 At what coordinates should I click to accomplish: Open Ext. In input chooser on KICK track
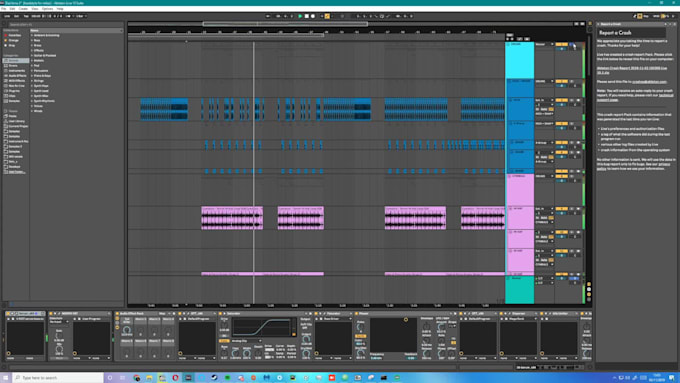[544, 100]
